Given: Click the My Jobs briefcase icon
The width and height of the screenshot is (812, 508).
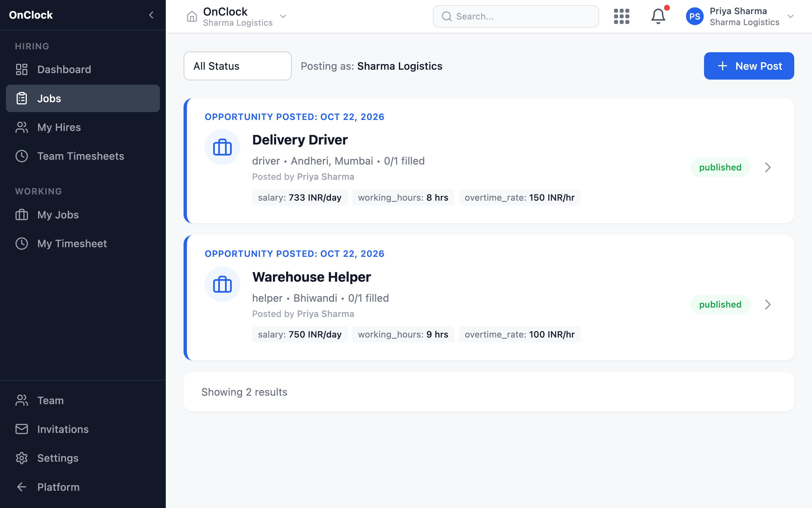Looking at the screenshot, I should [x=22, y=215].
